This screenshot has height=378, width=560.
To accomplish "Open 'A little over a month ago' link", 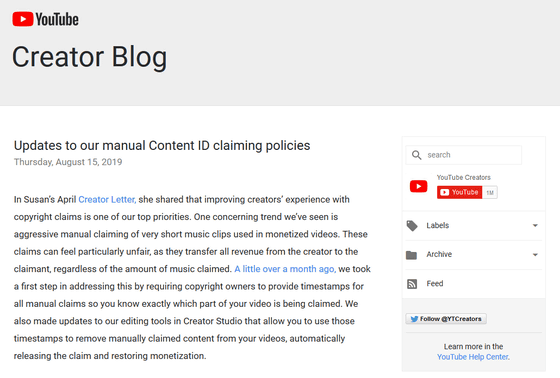I will pos(285,269).
